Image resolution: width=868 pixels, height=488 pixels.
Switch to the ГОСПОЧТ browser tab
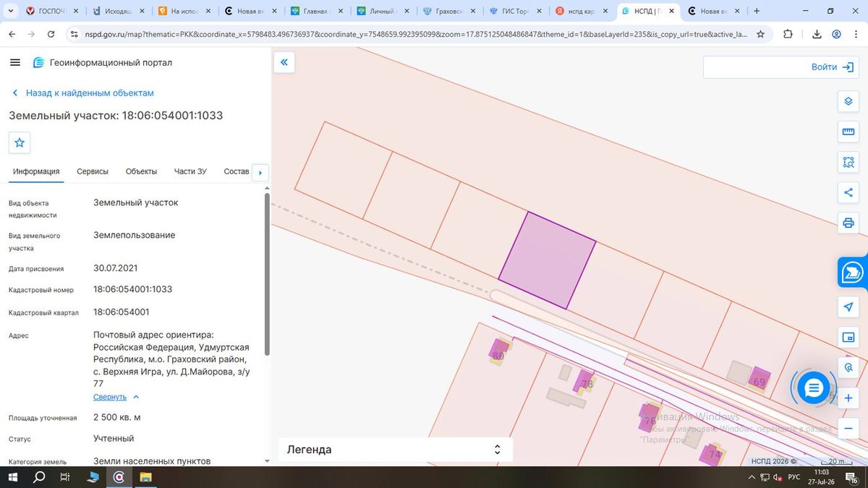(x=53, y=11)
